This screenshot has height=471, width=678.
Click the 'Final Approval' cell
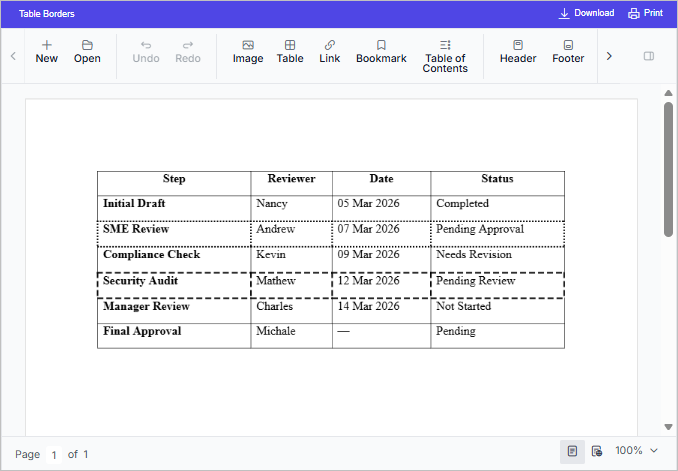click(174, 336)
